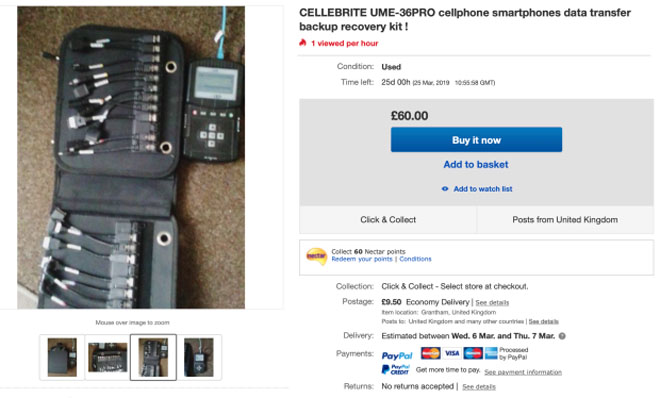Select the Click & Collect tab
The image size is (660, 398).
pos(388,220)
